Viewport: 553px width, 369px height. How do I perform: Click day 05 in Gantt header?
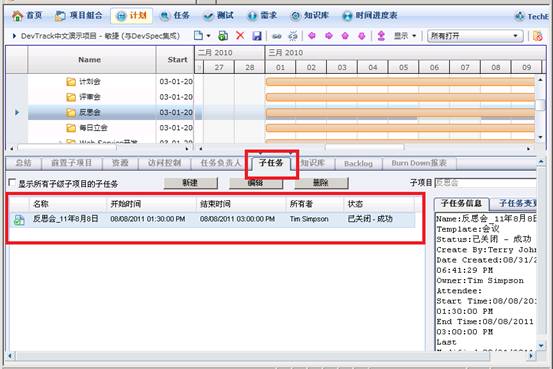[403, 67]
